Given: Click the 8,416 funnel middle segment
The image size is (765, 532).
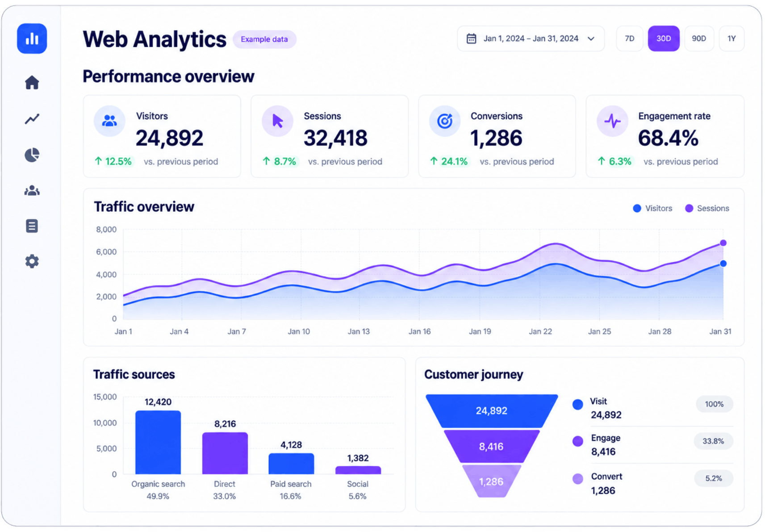Looking at the screenshot, I should click(x=491, y=446).
